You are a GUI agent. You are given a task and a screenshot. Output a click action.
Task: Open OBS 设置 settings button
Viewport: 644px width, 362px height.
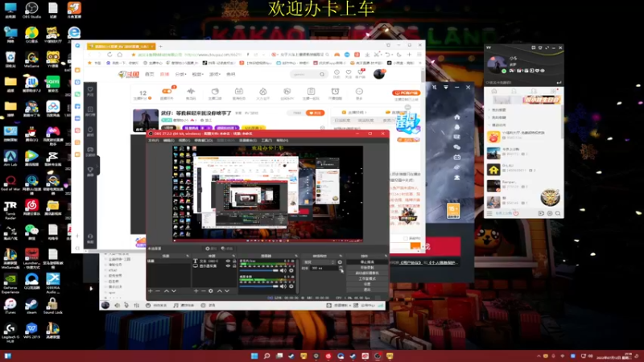[367, 284]
